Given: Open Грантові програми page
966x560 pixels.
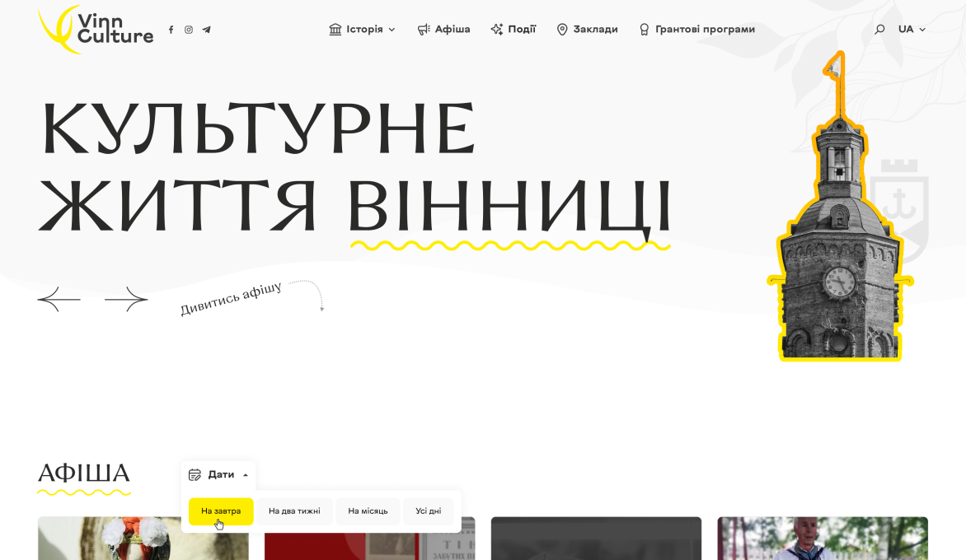Looking at the screenshot, I should pos(696,29).
